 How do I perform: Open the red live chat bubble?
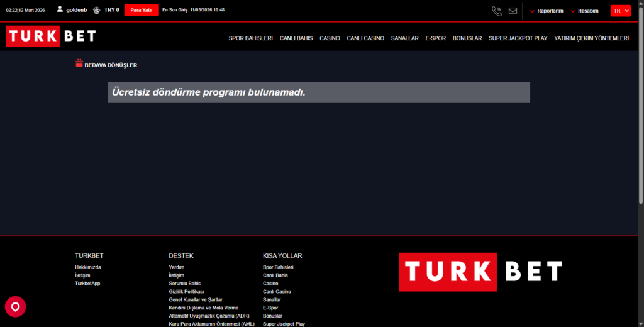[x=15, y=307]
